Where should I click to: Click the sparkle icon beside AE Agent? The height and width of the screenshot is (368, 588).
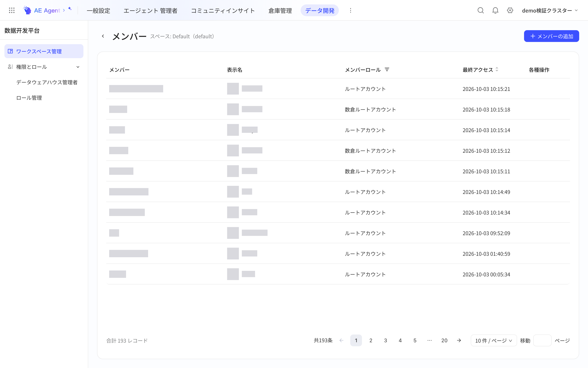click(x=70, y=9)
